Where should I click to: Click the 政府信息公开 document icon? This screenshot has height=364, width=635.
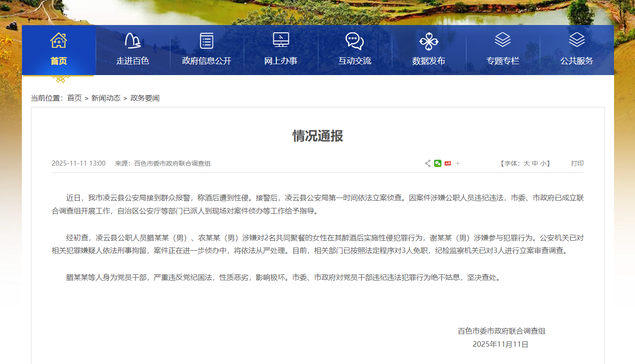coord(206,40)
